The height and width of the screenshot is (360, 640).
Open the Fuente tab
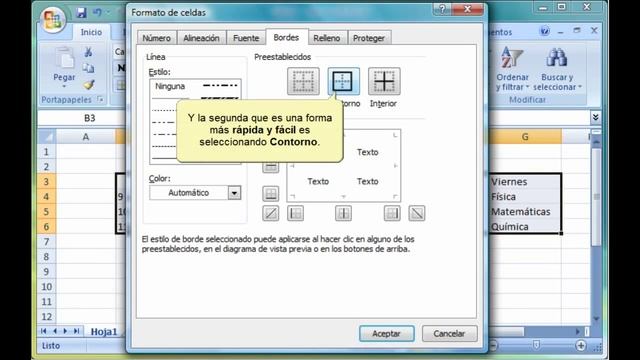point(246,38)
